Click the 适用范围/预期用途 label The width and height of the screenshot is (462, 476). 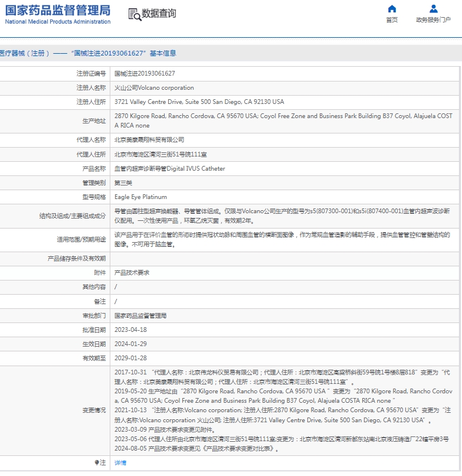81,240
